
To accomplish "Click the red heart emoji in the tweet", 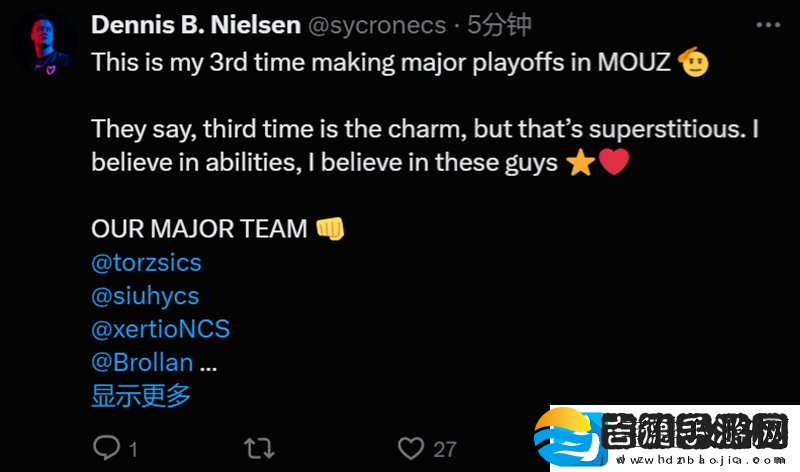I will [x=614, y=162].
